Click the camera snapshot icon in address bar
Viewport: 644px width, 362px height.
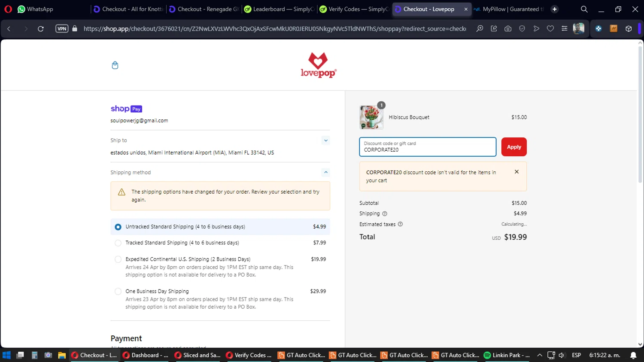pos(508,29)
